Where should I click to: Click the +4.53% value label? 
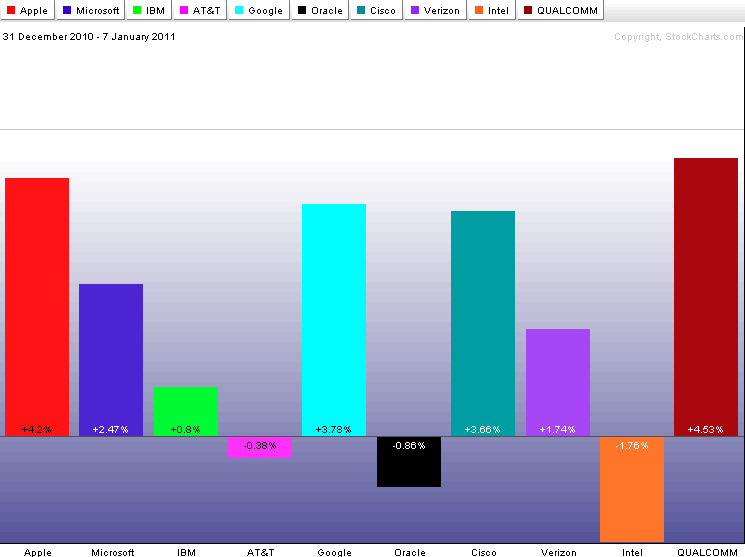(x=705, y=430)
